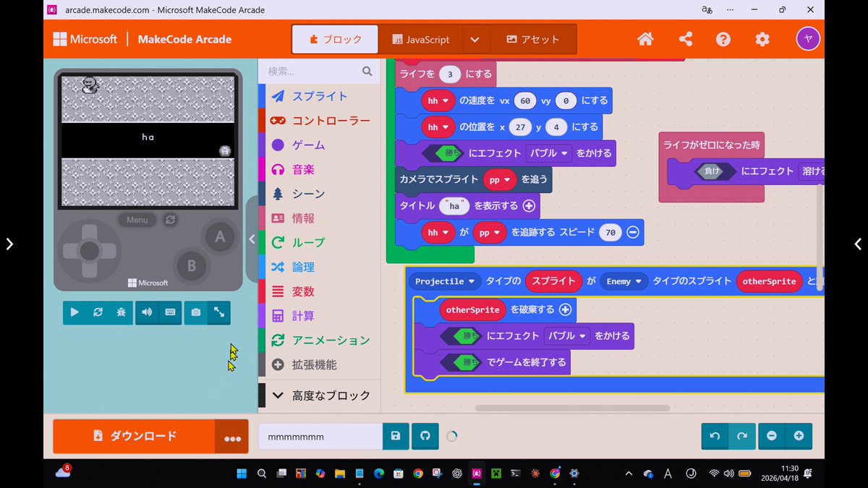
Task: Edit the follow speed value 70
Action: tap(610, 232)
